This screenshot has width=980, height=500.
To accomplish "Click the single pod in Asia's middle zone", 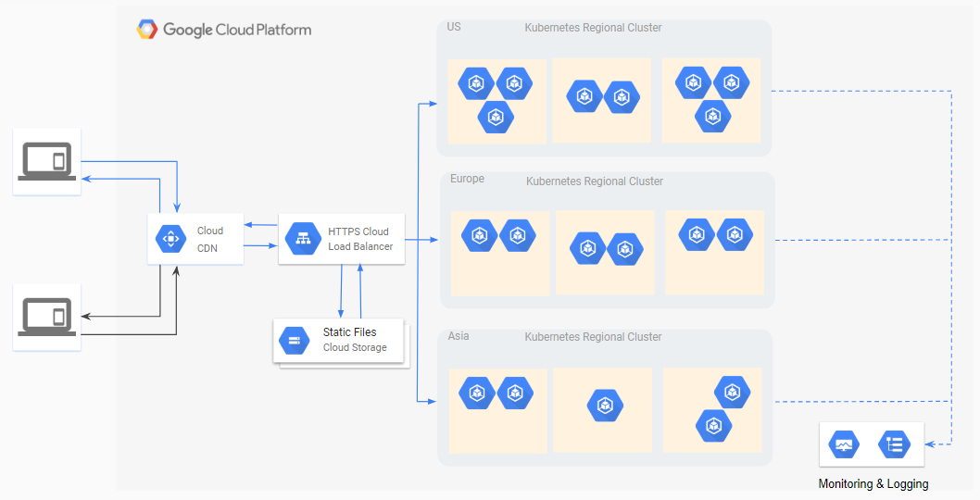I will click(x=605, y=406).
